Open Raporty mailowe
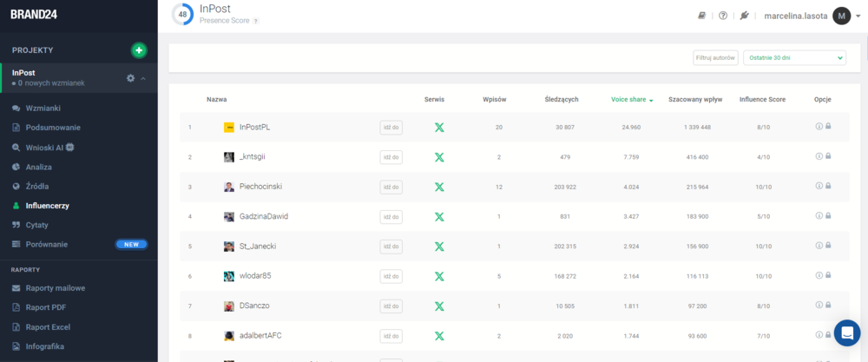Image resolution: width=868 pixels, height=362 pixels. pyautogui.click(x=55, y=288)
